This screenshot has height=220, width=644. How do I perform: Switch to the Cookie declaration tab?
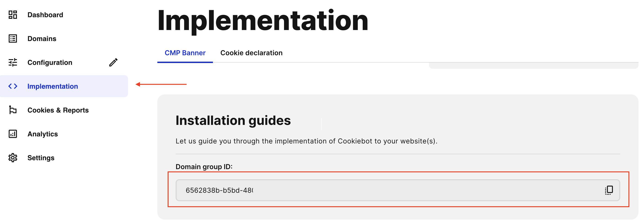point(251,53)
